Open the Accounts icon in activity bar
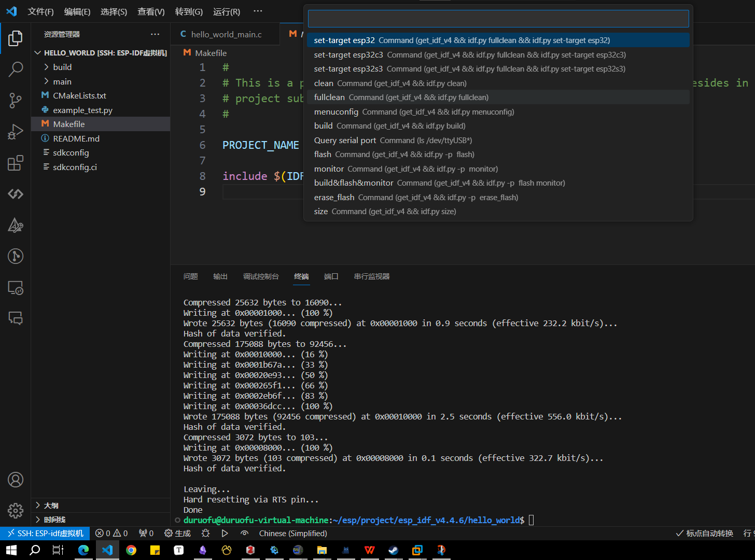 [16, 480]
